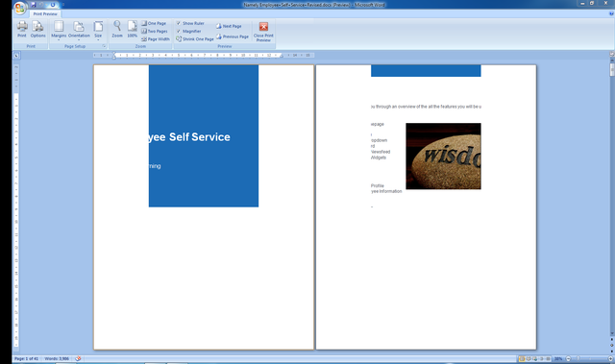The height and width of the screenshot is (364, 615).
Task: Open Customize Quick Access Toolbar dropdown
Action: pyautogui.click(x=62, y=5)
